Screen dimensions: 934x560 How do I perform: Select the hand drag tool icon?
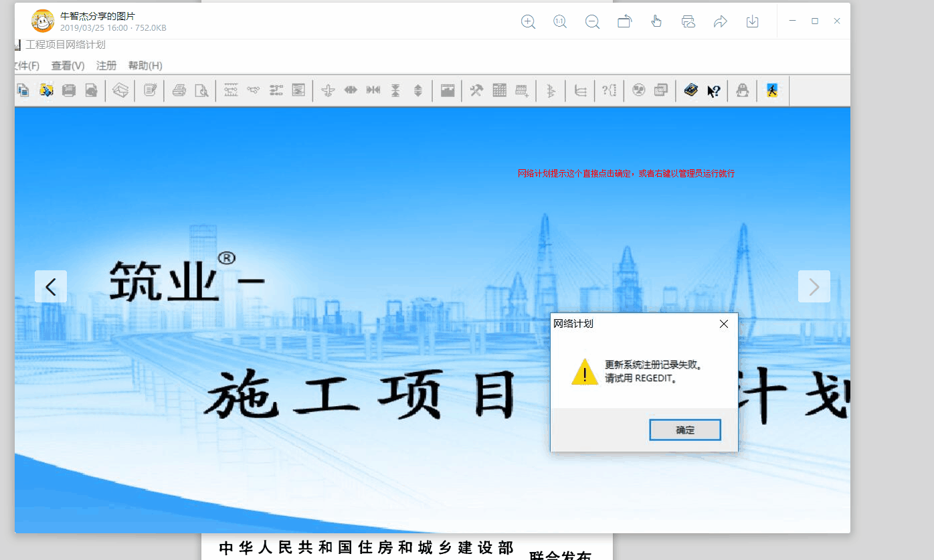[656, 21]
